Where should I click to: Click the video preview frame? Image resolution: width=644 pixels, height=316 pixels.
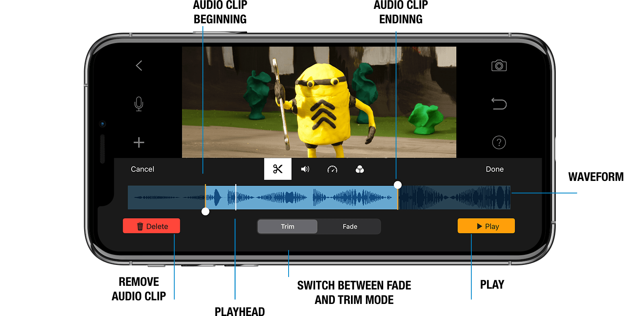point(319,102)
